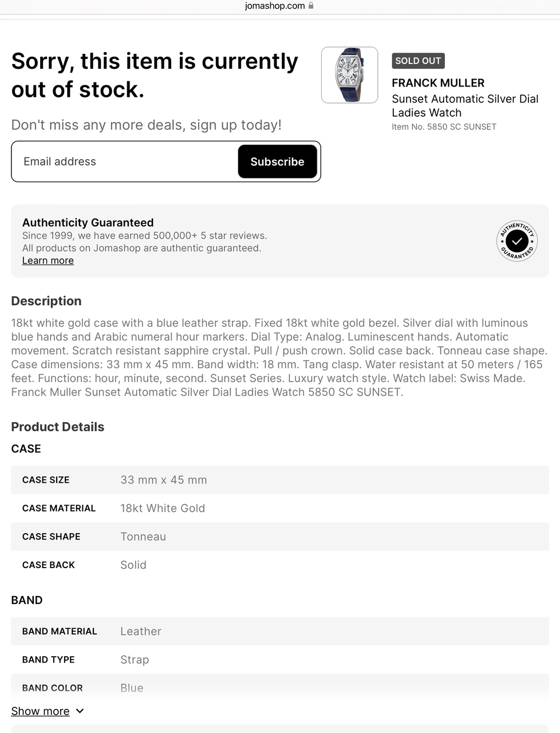Open the Franck Muller watch thumbnail

(349, 75)
